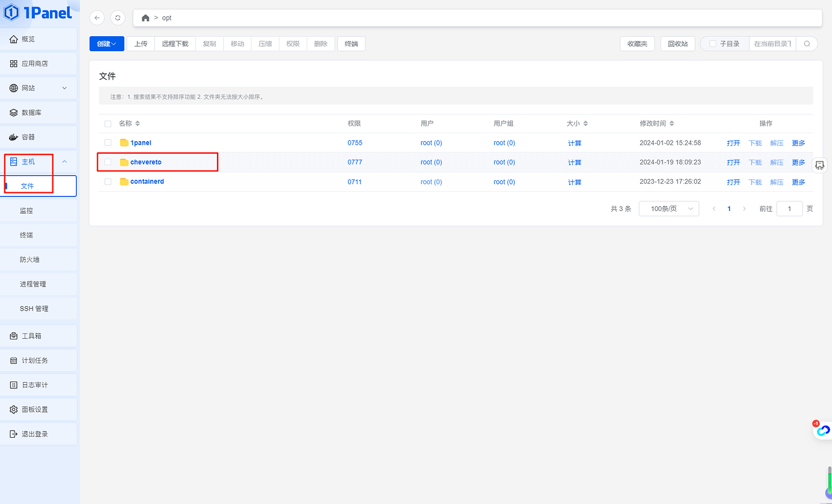
Task: Go to 防火墙 in the sidebar
Action: pos(30,259)
